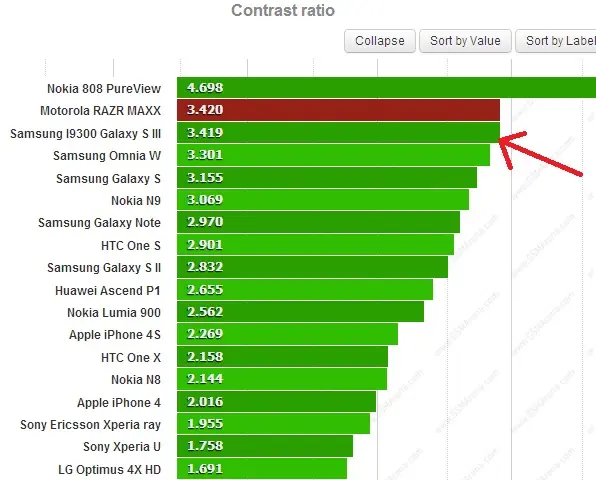
Task: Click the 2.269 value on iPhone 4S bar
Action: (205, 334)
